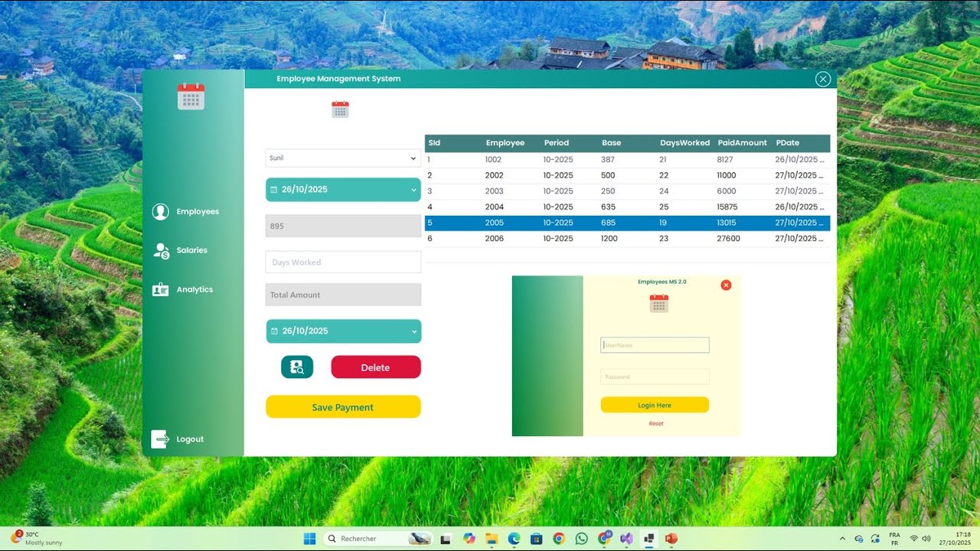Image resolution: width=980 pixels, height=551 pixels.
Task: Select the row for employee 1002
Action: 627,160
